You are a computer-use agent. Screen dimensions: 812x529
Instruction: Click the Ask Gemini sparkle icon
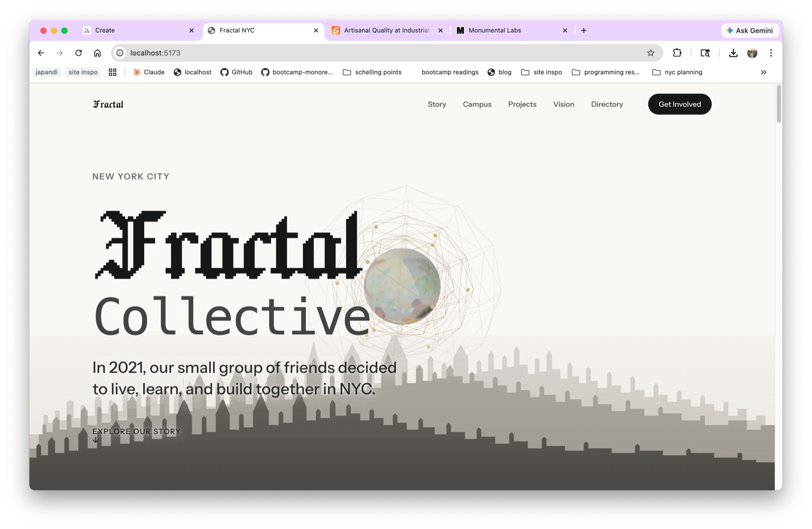click(730, 30)
